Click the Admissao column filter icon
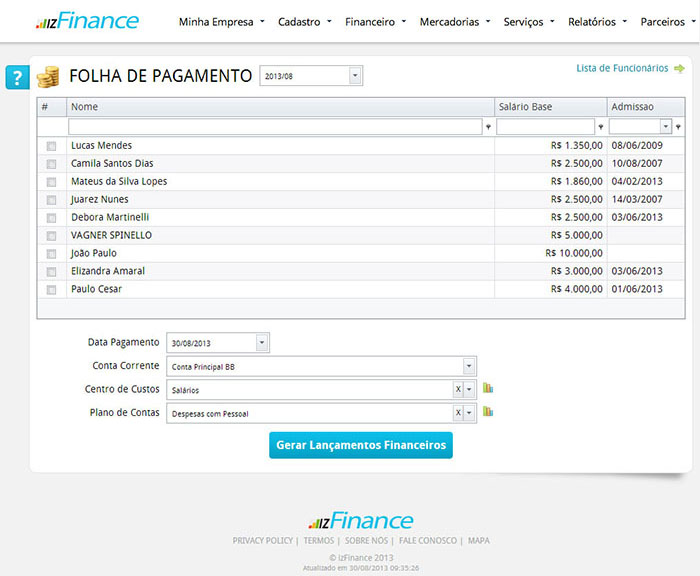700x576 pixels. (x=678, y=127)
